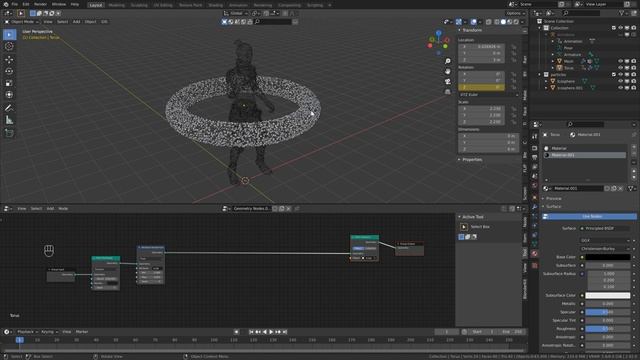Viewport: 640px width, 360px height.
Task: Open the Christensen-Burley subsurface dropdown
Action: [x=605, y=249]
